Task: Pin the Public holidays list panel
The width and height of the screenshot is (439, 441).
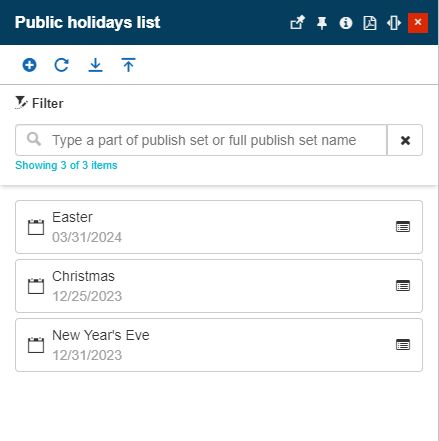Action: pyautogui.click(x=322, y=23)
